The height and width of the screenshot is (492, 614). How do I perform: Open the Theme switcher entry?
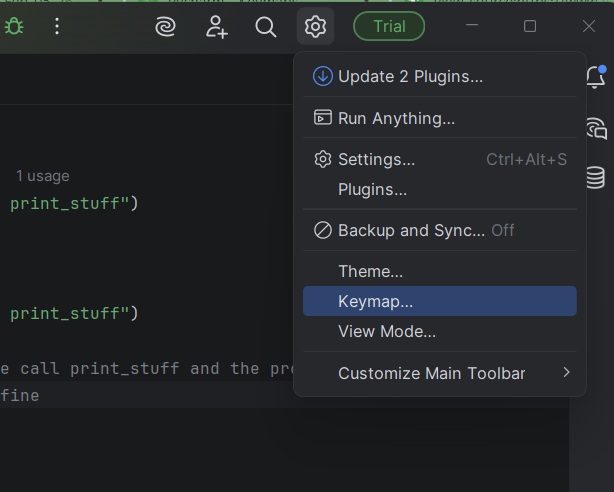pos(370,271)
